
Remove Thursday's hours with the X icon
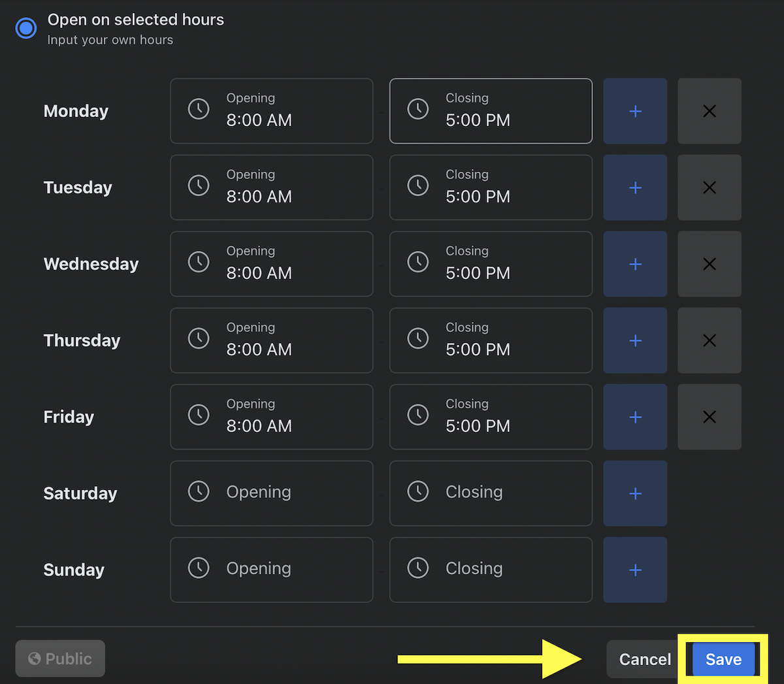[x=709, y=340]
